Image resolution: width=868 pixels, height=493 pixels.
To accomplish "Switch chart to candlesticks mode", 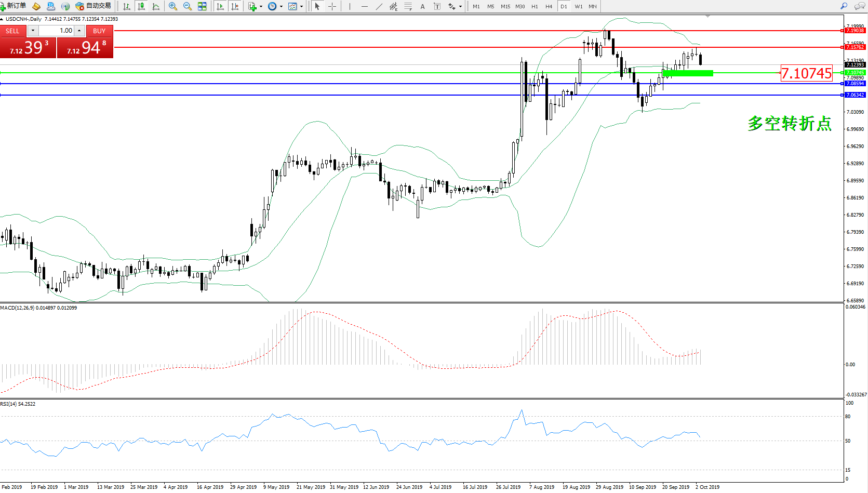I will 141,6.
